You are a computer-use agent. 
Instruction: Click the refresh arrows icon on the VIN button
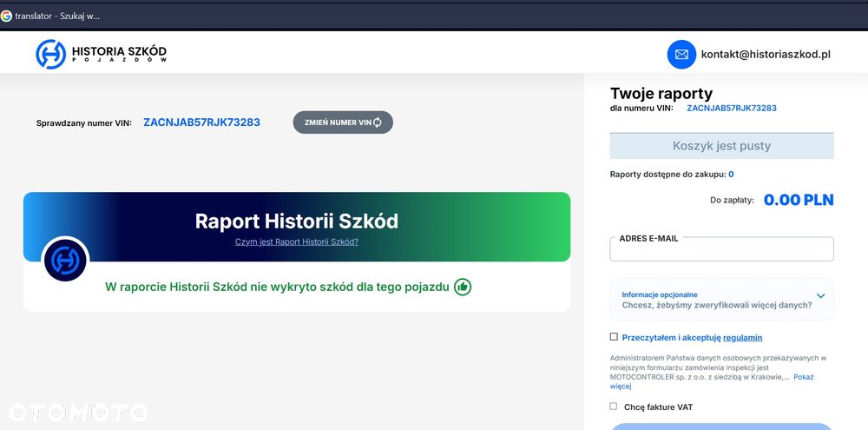tap(378, 122)
